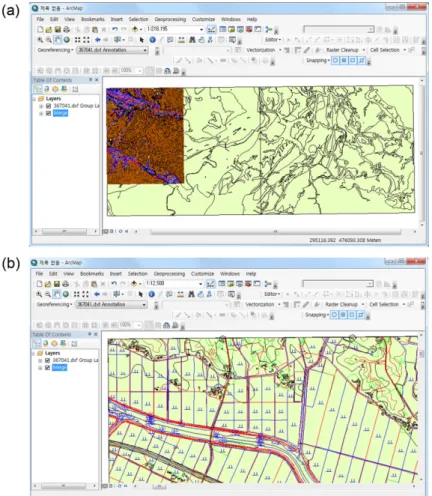Click Save disk icon in window (b)

pyautogui.click(x=57, y=284)
